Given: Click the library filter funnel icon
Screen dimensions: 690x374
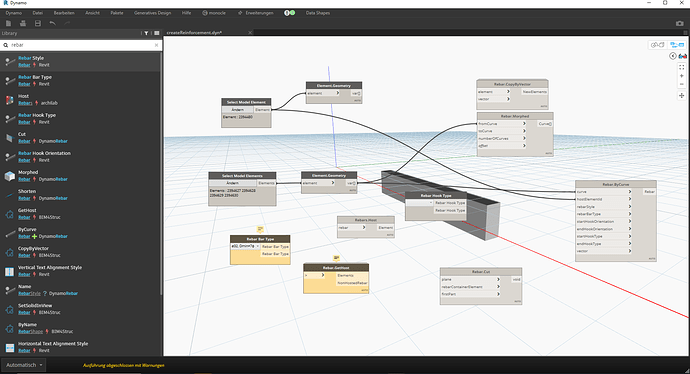Looking at the screenshot, I should 147,33.
